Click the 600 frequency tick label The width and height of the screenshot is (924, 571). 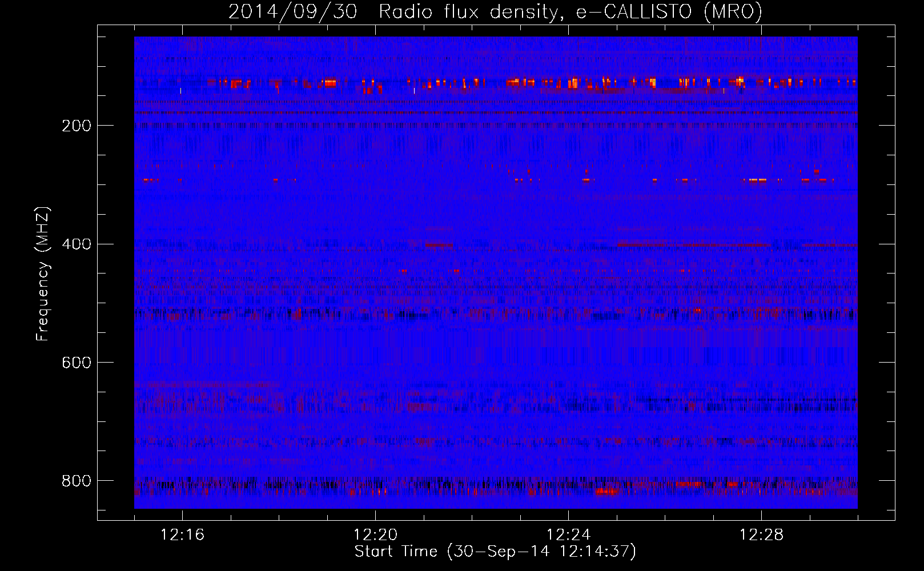tap(76, 363)
